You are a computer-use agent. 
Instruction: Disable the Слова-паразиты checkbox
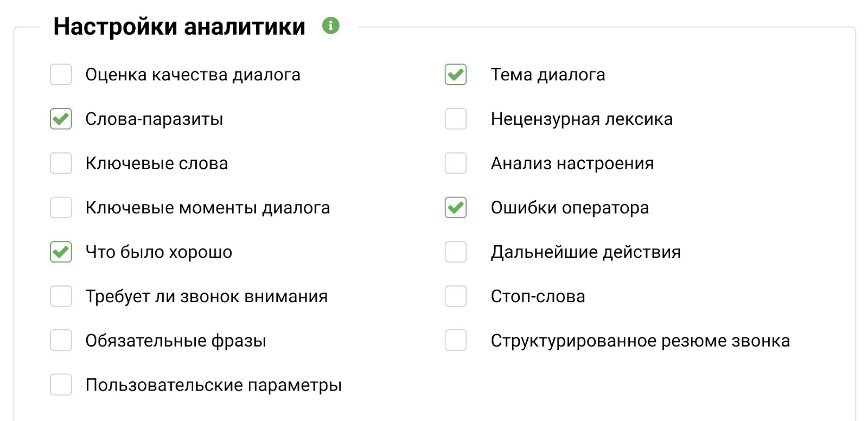click(x=61, y=119)
